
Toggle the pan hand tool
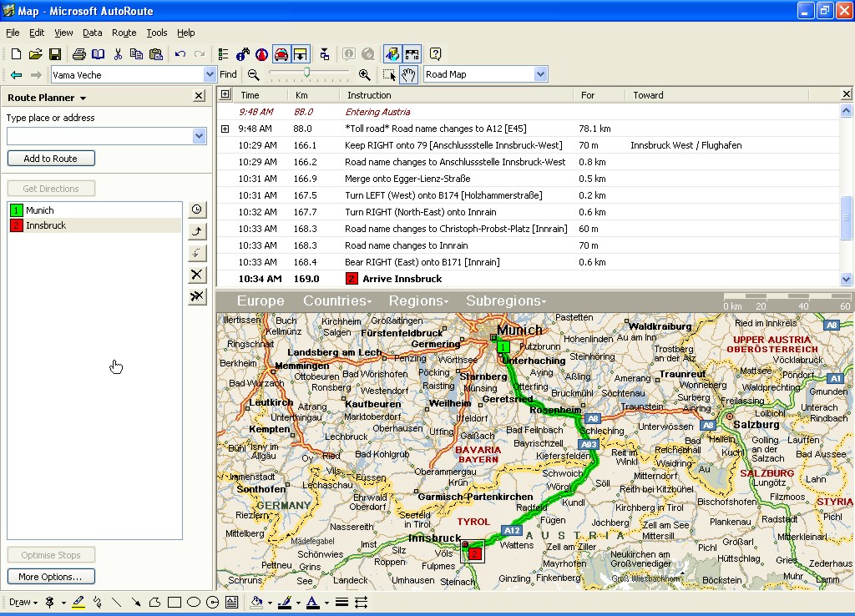[x=408, y=74]
